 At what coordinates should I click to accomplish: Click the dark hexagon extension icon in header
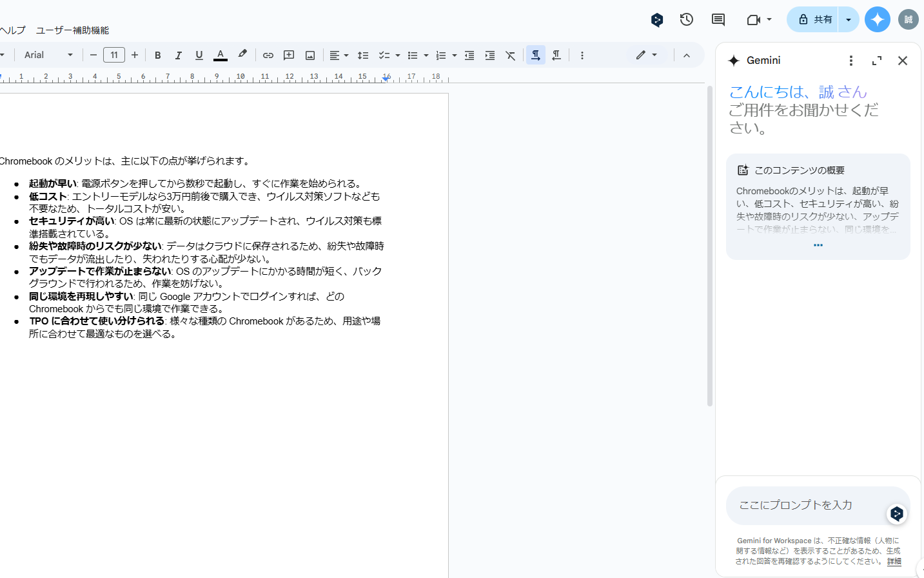pyautogui.click(x=657, y=20)
